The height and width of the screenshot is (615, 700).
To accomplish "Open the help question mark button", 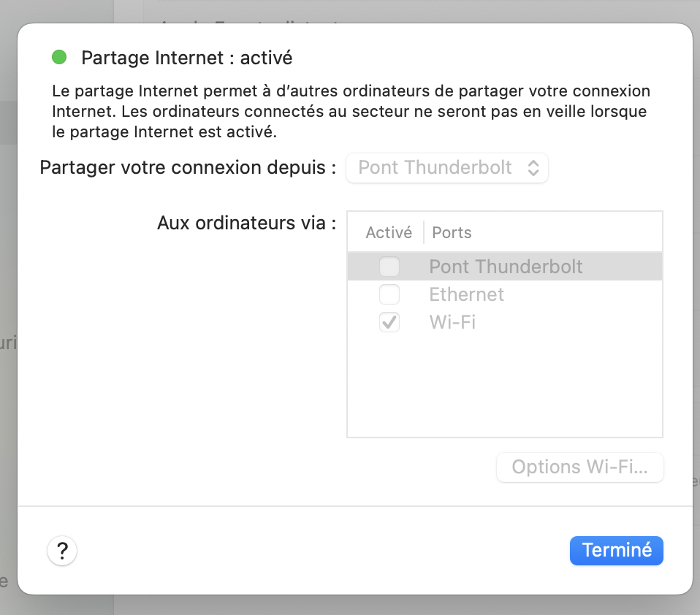I will click(62, 550).
